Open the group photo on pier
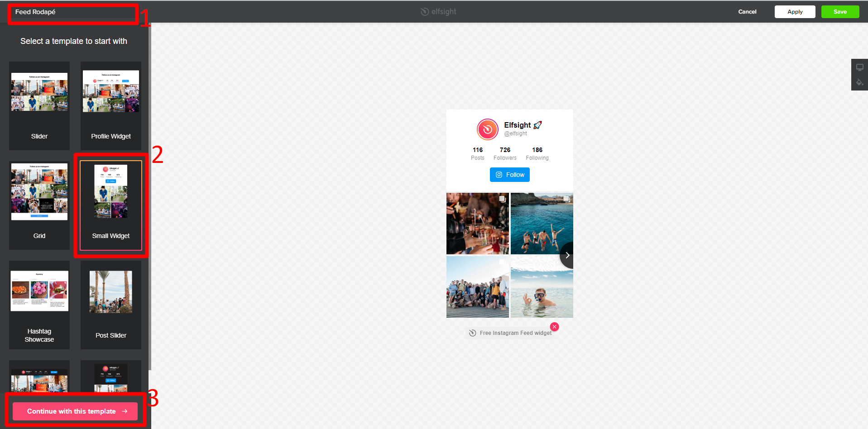The height and width of the screenshot is (429, 868). [478, 287]
